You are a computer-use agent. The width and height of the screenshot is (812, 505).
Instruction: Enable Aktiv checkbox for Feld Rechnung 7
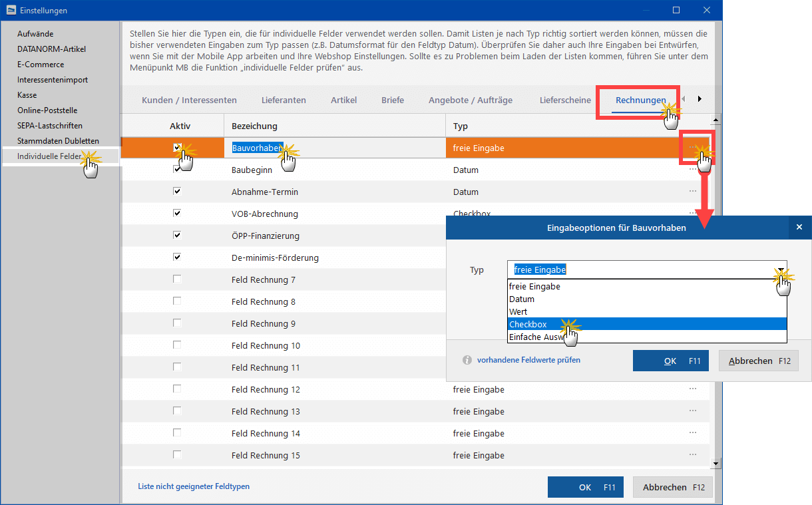177,279
